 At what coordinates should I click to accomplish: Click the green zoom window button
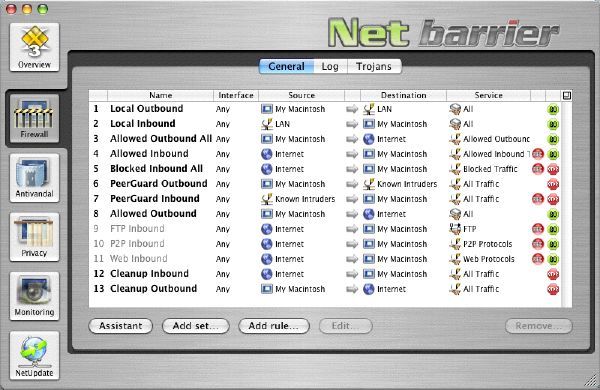pyautogui.click(x=43, y=9)
